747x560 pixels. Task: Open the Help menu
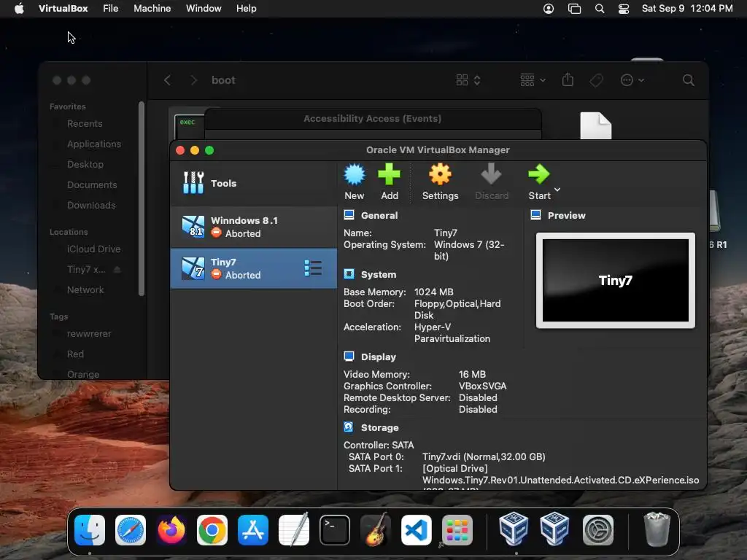pyautogui.click(x=247, y=9)
